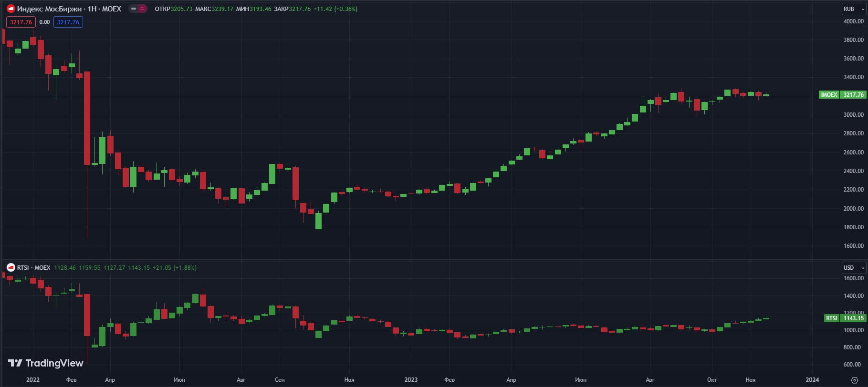Click the RTSI symbol red flag logo
The image size is (868, 387).
coord(11,267)
